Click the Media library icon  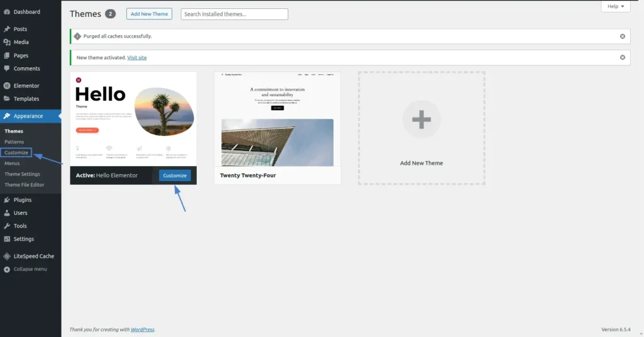point(7,42)
